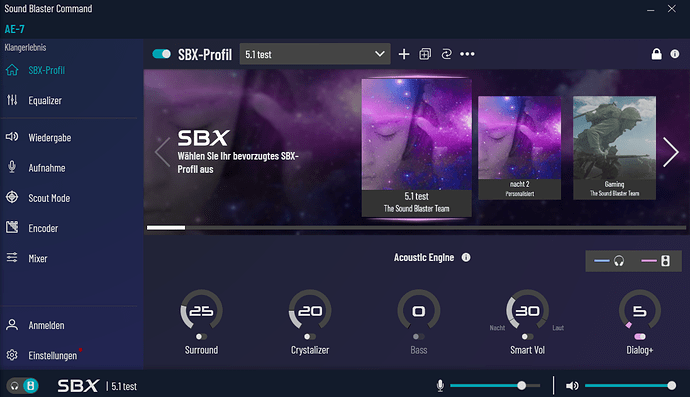Click the Equalizer sliders icon
The height and width of the screenshot is (397, 690).
(12, 100)
